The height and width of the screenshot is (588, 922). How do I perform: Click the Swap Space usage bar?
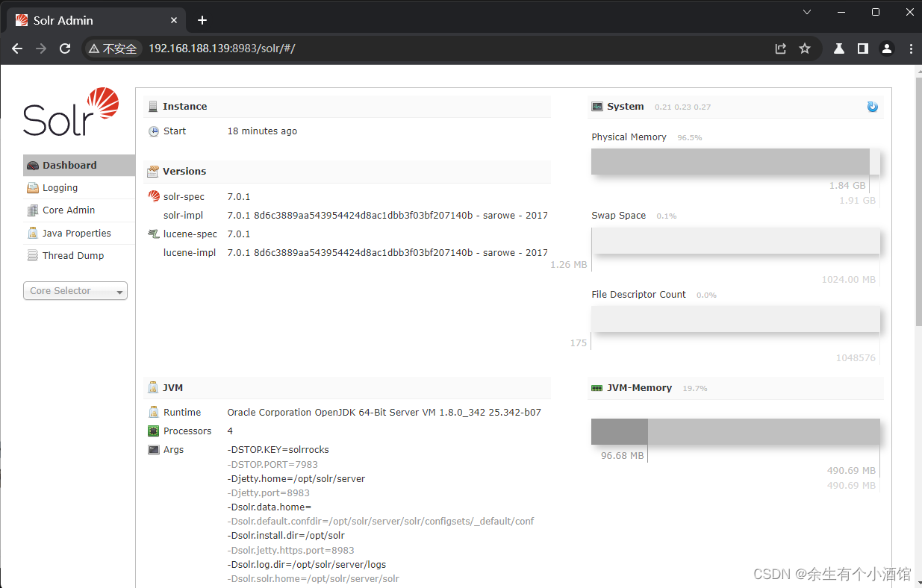[735, 241]
